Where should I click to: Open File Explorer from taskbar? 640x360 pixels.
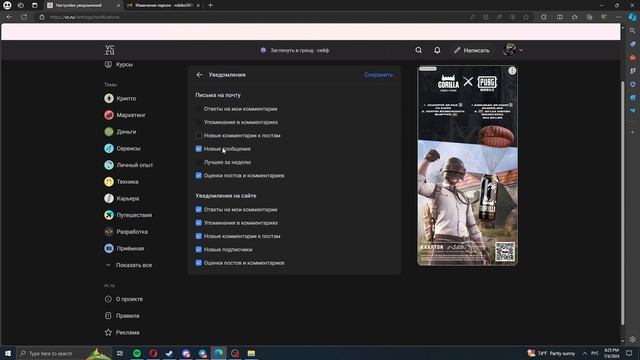(x=251, y=353)
